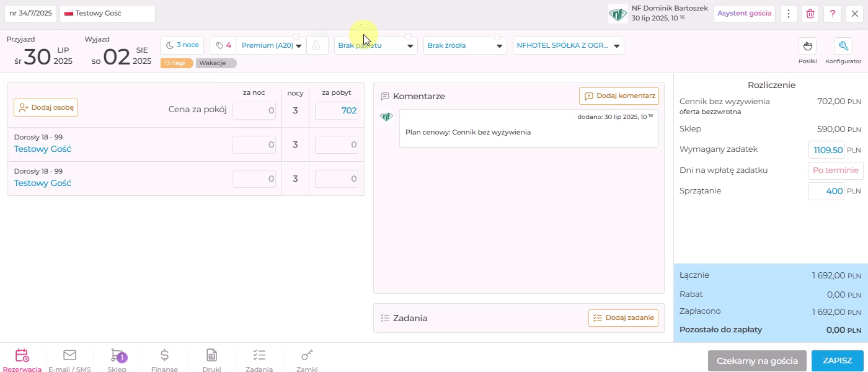This screenshot has height=372, width=868.
Task: Click the 3 noce nights button
Action: tap(182, 45)
